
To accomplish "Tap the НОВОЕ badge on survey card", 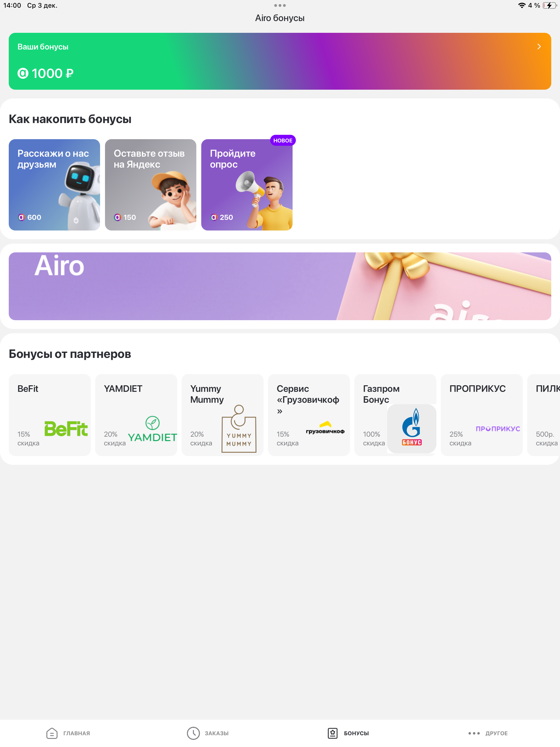I will point(283,141).
